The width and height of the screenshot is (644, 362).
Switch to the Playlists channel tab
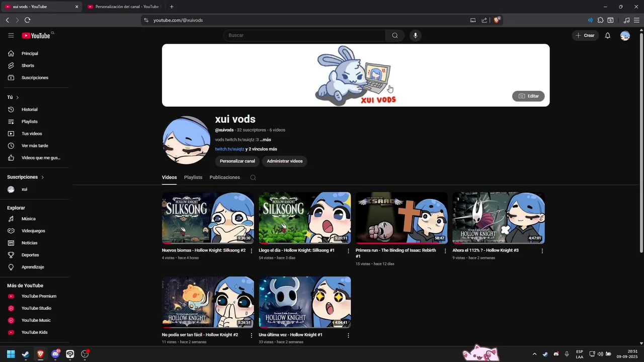(193, 177)
